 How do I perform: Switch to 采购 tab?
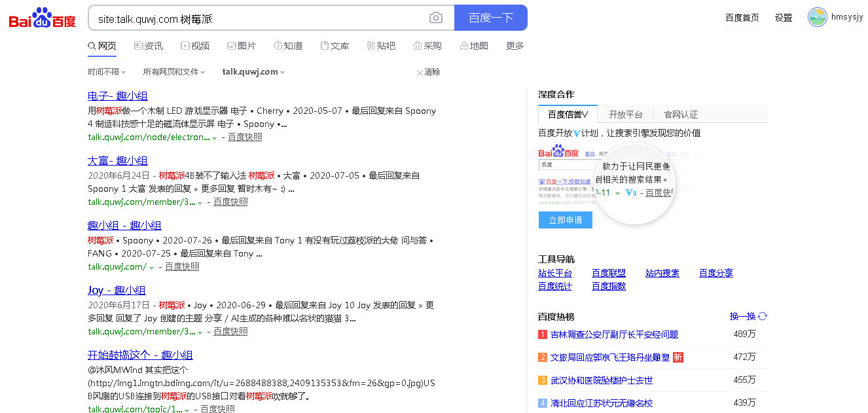pos(427,46)
